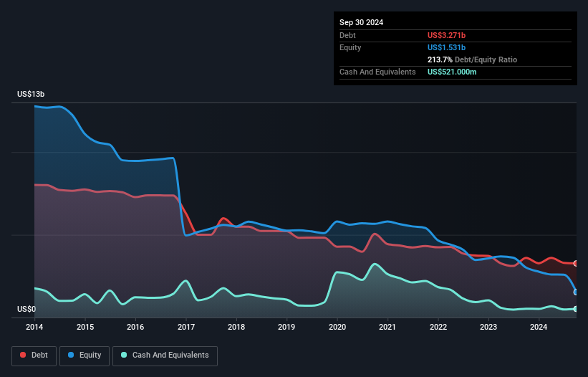Click the US$13b axis label
The image size is (588, 377).
click(31, 94)
